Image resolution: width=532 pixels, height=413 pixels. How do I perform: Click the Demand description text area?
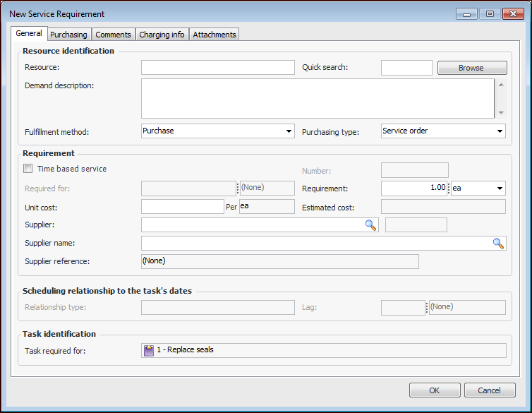(318, 98)
